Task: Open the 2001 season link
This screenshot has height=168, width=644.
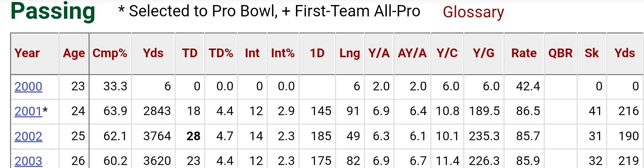Action: pos(28,111)
